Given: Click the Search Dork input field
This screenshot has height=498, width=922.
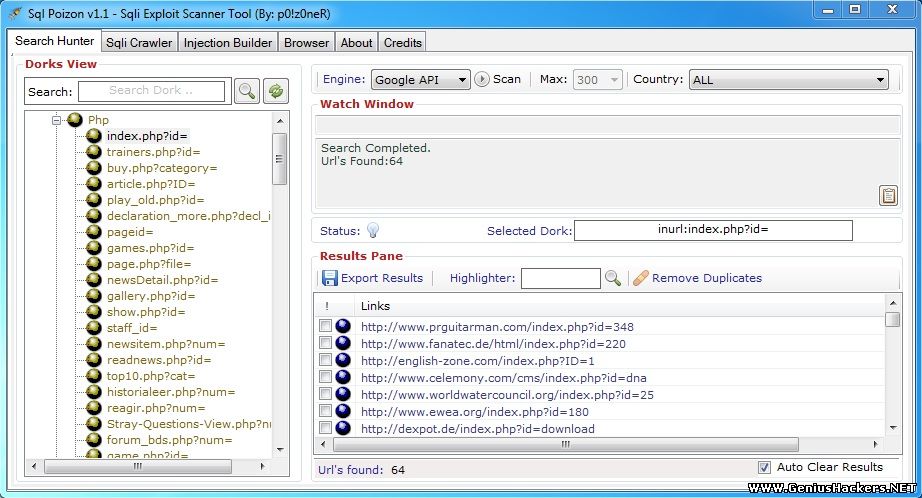Looking at the screenshot, I should point(151,91).
